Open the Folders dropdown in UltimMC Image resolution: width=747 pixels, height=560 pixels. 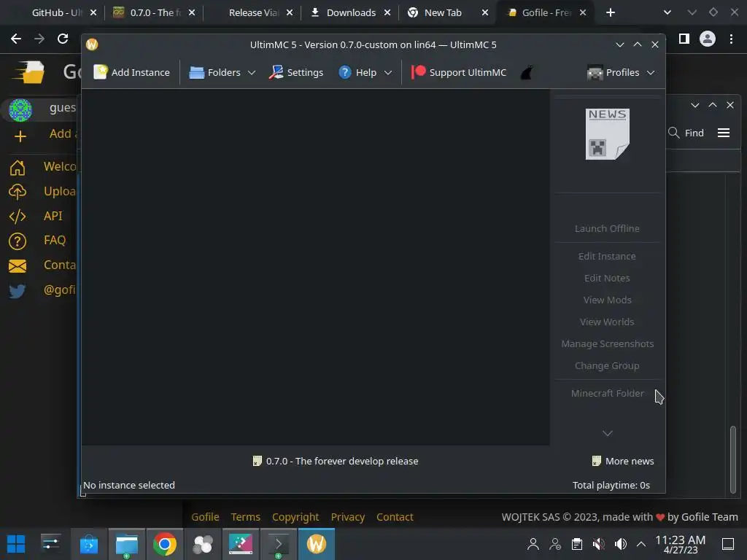[x=222, y=72]
